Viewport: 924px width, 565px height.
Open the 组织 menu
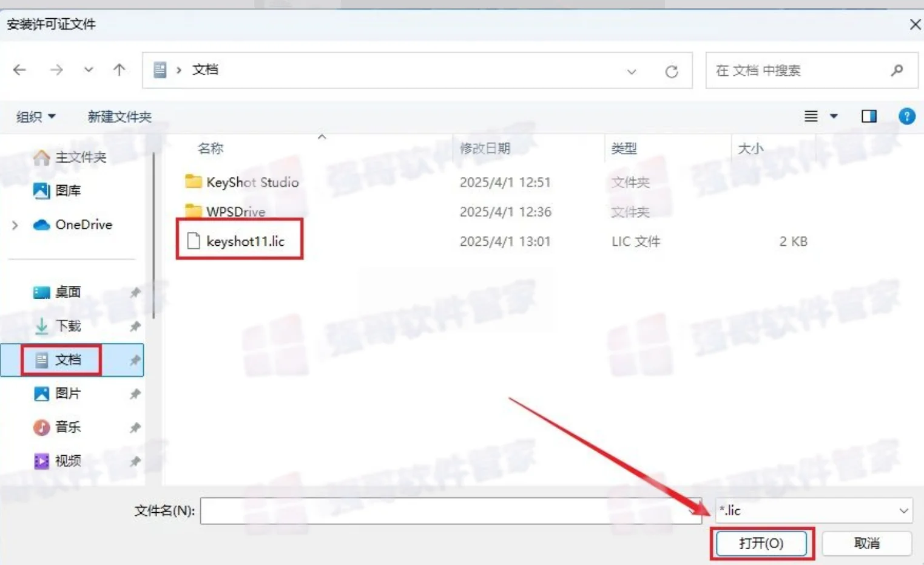click(36, 117)
